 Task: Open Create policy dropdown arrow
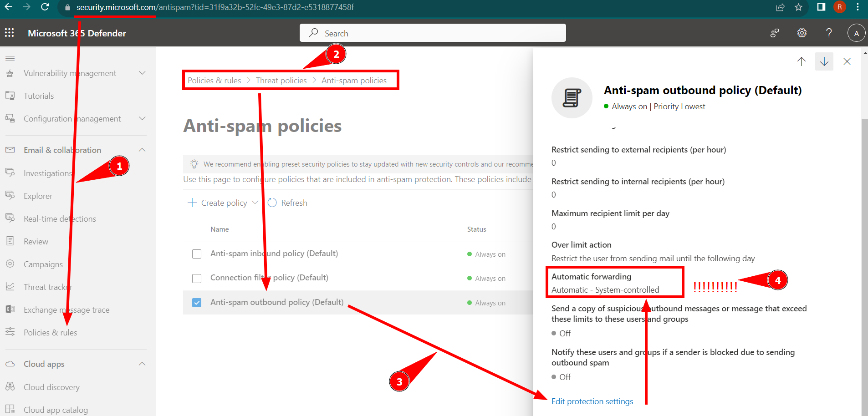tap(255, 203)
